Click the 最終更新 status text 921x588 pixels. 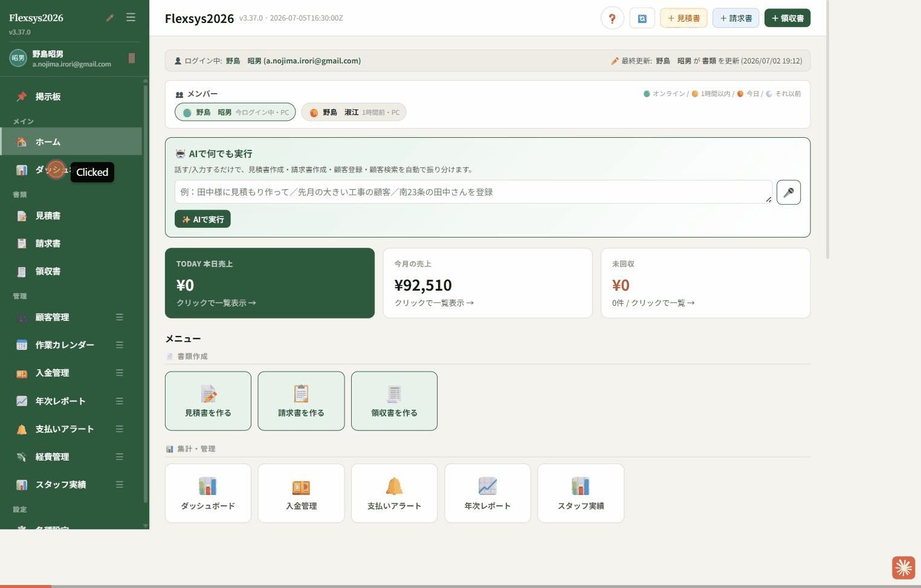point(706,61)
